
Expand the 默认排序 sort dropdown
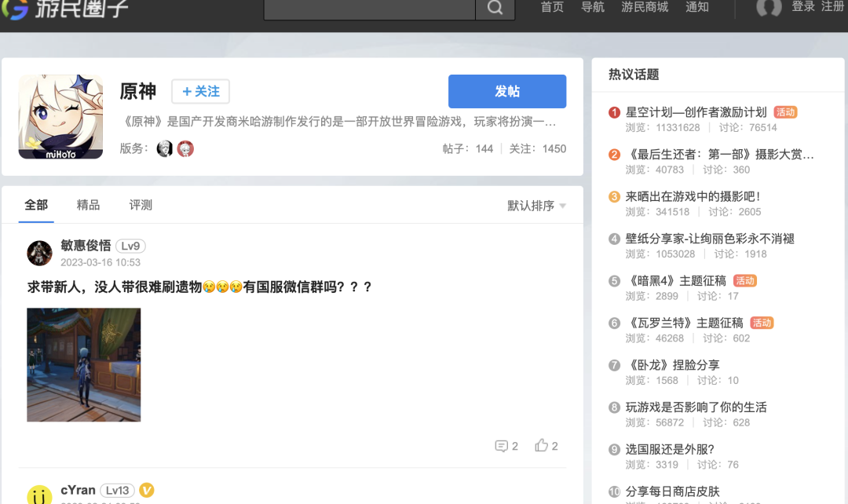coord(536,206)
